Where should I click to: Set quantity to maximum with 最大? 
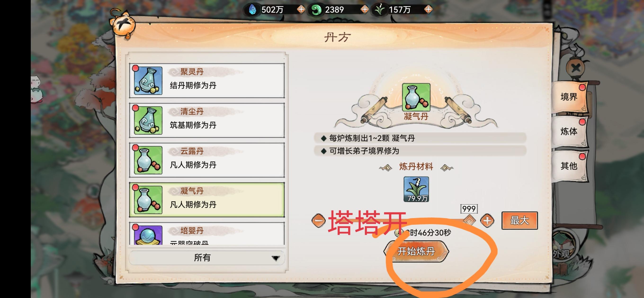(x=519, y=221)
